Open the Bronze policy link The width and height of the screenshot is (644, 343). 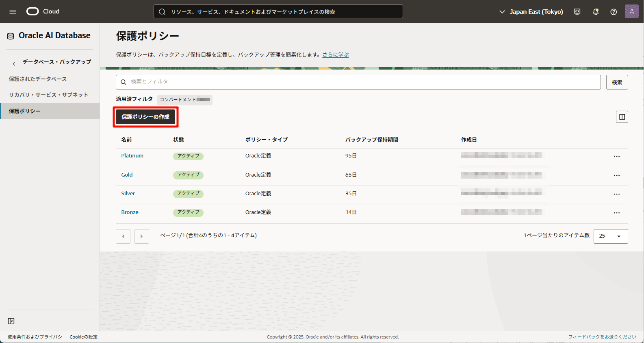click(130, 212)
